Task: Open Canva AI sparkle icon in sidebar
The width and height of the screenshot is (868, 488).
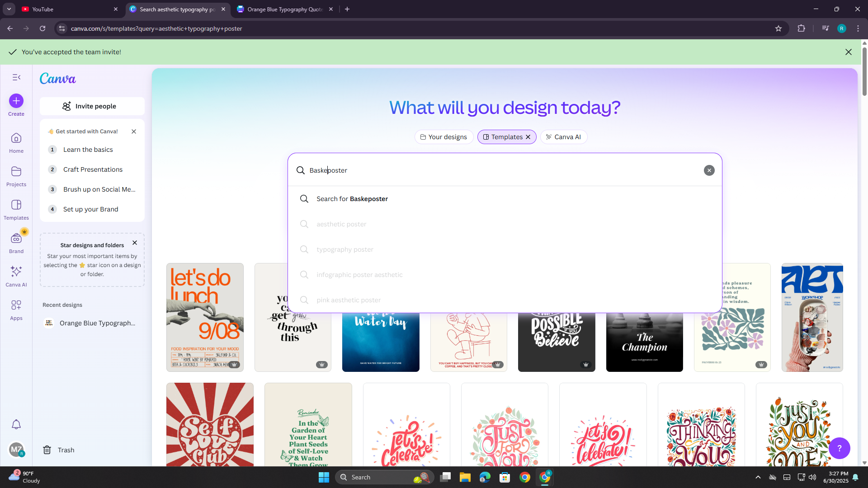Action: [x=16, y=277]
